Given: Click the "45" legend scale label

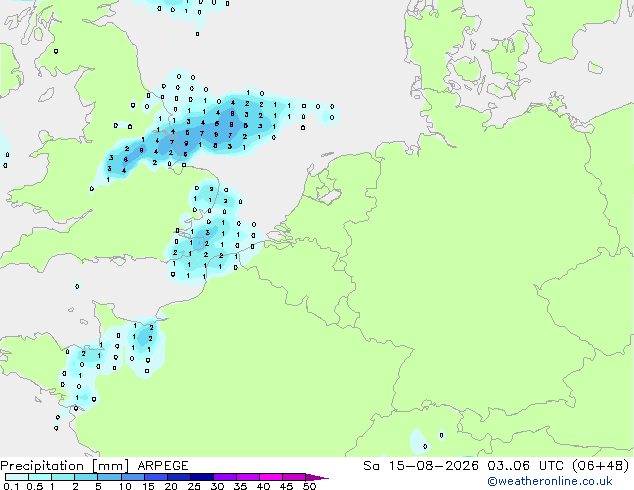Looking at the screenshot, I should (286, 486).
